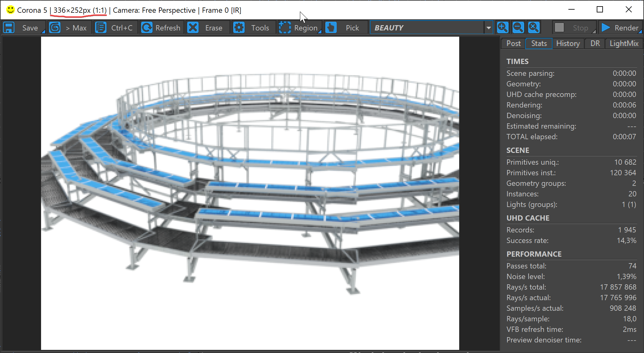Switch to the Post tab

[513, 44]
